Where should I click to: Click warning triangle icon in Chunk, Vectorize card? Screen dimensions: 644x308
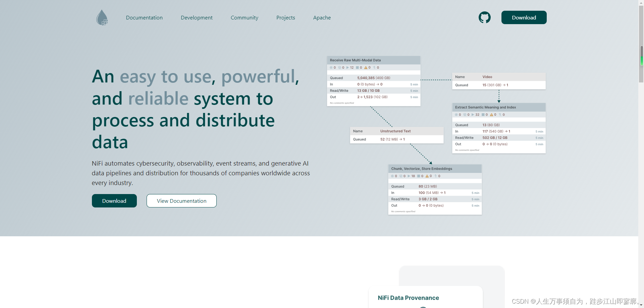pyautogui.click(x=427, y=176)
